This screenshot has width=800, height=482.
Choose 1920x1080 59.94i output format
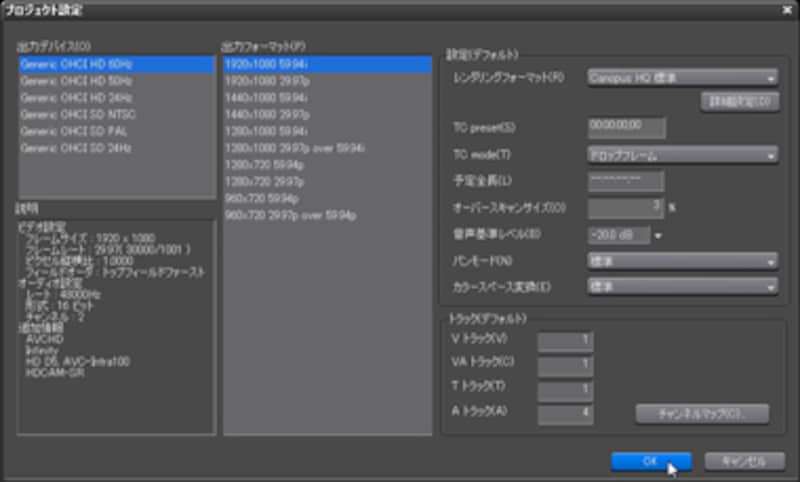pyautogui.click(x=328, y=64)
